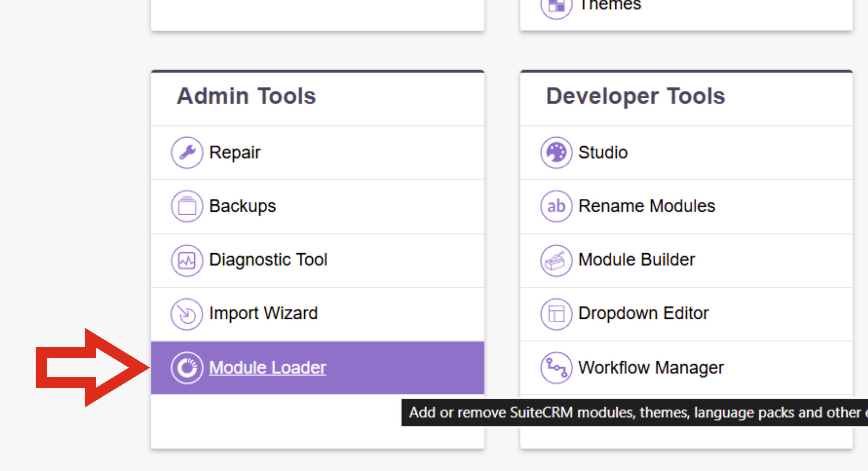Open Studio in Developer Tools
The height and width of the screenshot is (471, 868).
pos(603,153)
